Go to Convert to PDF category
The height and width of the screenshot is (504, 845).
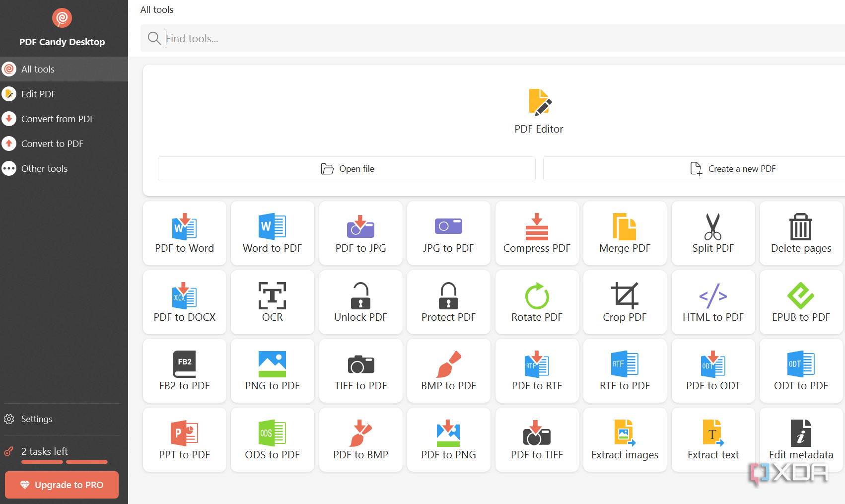pyautogui.click(x=64, y=144)
